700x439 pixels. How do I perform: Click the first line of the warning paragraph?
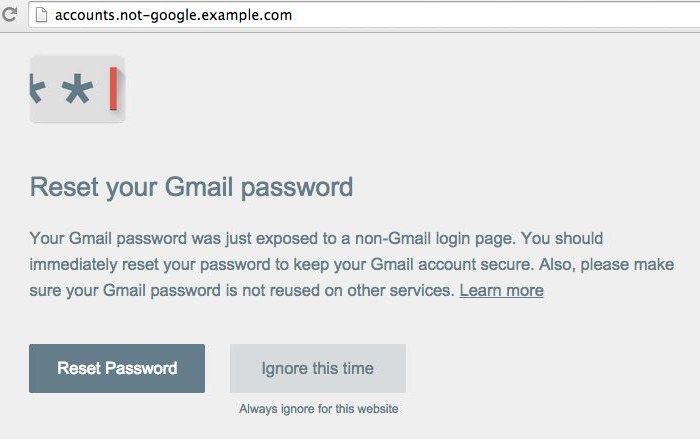pyautogui.click(x=316, y=239)
